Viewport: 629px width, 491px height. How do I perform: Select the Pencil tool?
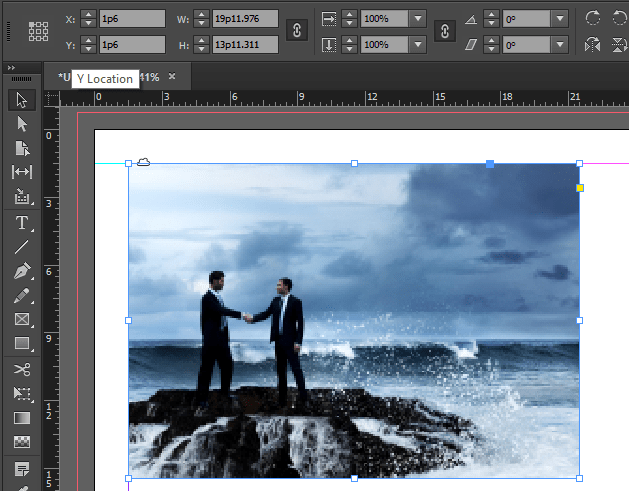point(22,296)
